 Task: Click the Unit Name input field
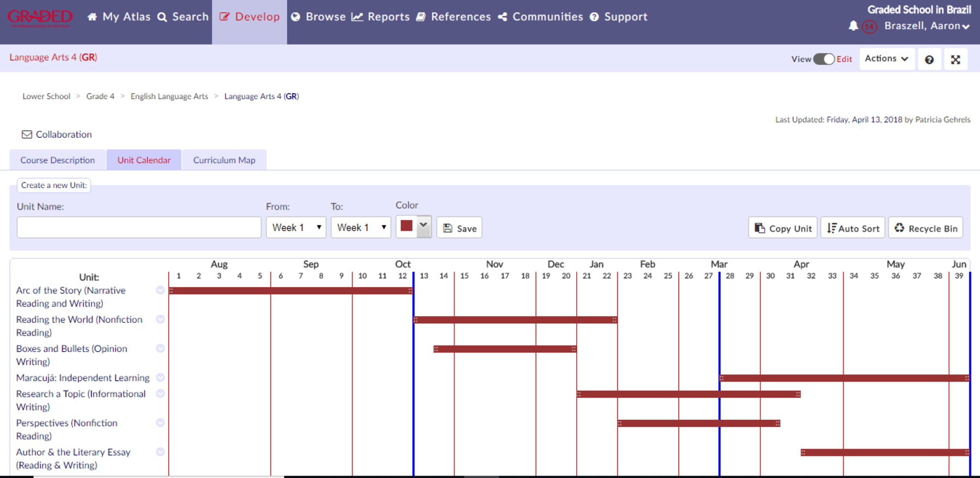(139, 228)
